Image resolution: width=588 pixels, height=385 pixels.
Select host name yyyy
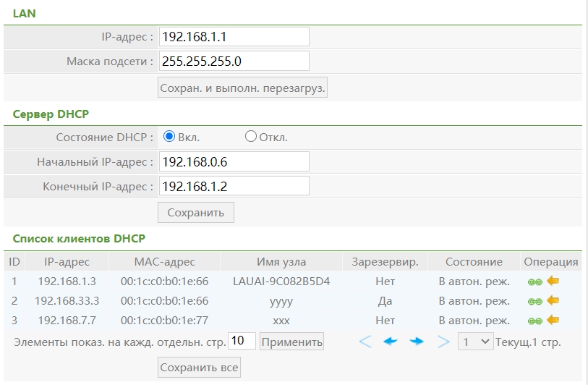coord(281,301)
